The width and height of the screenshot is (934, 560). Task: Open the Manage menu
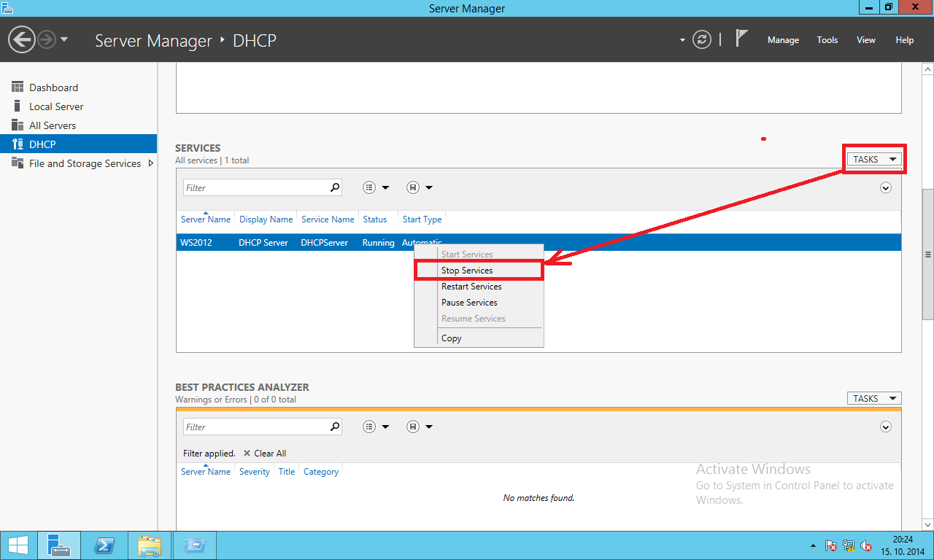click(783, 40)
